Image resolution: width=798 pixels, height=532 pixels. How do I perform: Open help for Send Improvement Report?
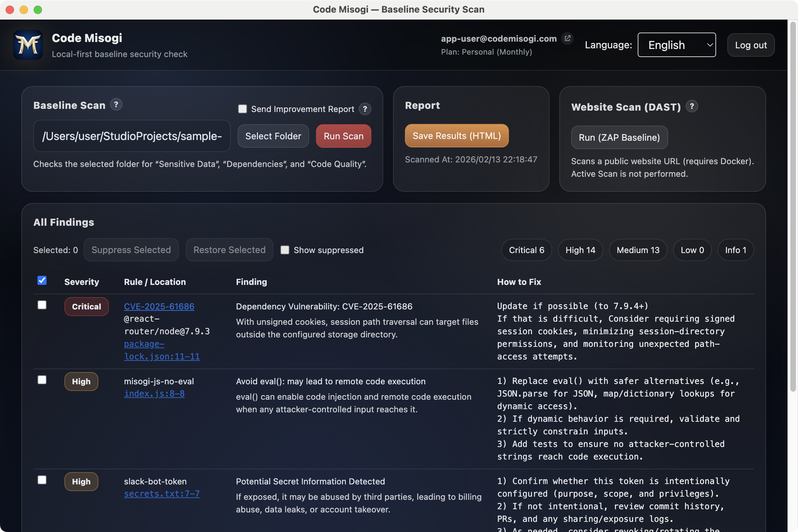coord(365,109)
